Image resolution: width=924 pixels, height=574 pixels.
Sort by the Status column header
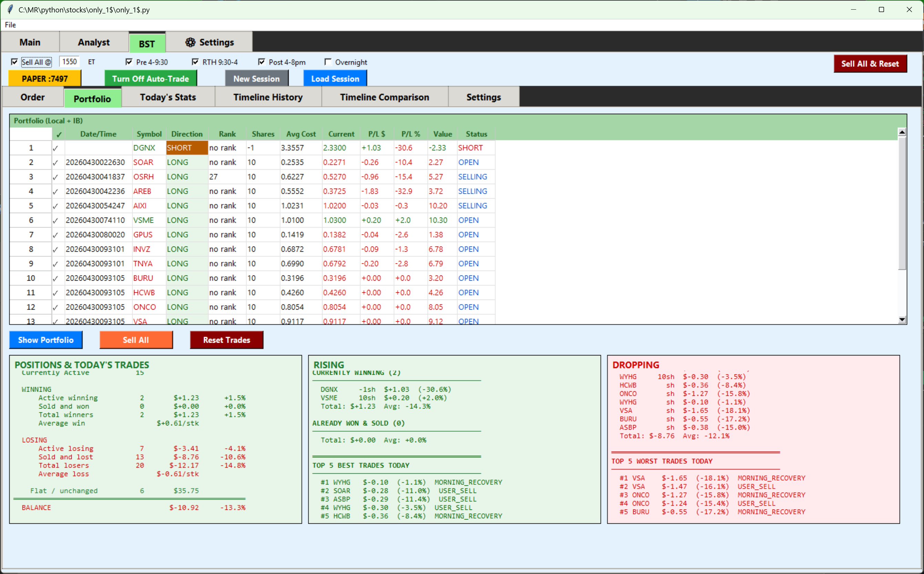476,134
